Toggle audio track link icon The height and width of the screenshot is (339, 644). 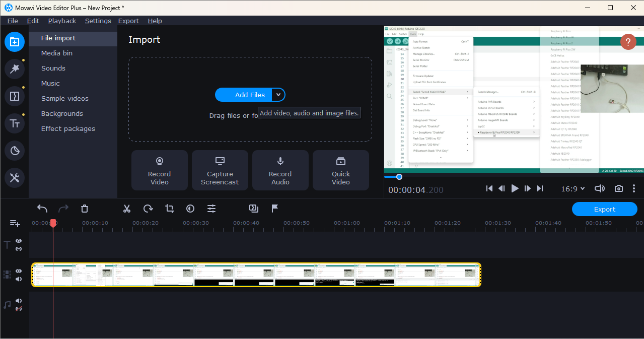pos(19,309)
